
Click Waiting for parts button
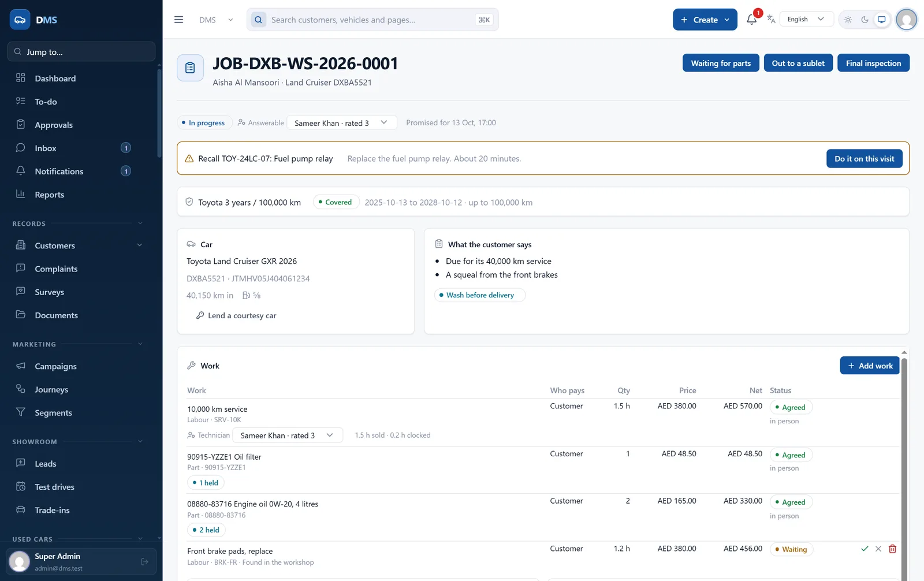(x=721, y=63)
